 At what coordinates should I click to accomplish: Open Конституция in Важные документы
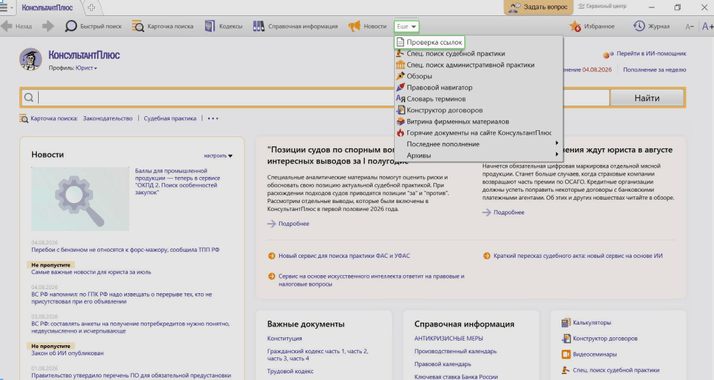[x=285, y=339]
